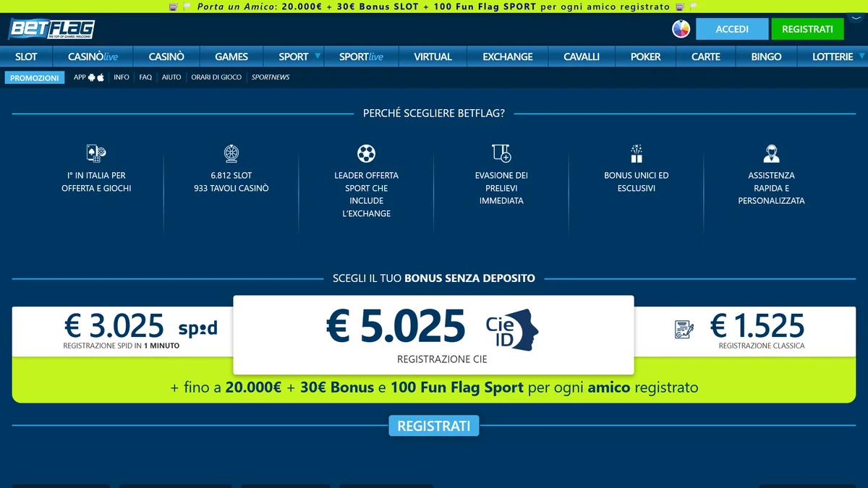Click the ACCEDI login button

tap(732, 29)
